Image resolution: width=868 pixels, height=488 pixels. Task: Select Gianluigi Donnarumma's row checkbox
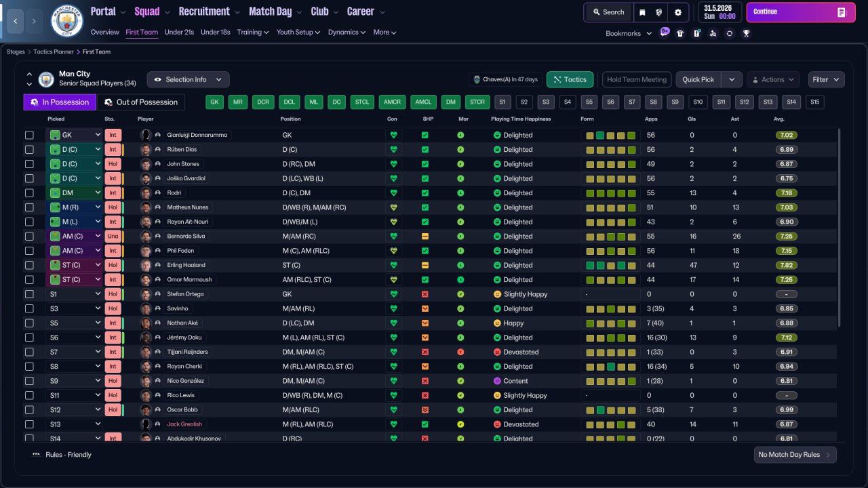(x=29, y=135)
